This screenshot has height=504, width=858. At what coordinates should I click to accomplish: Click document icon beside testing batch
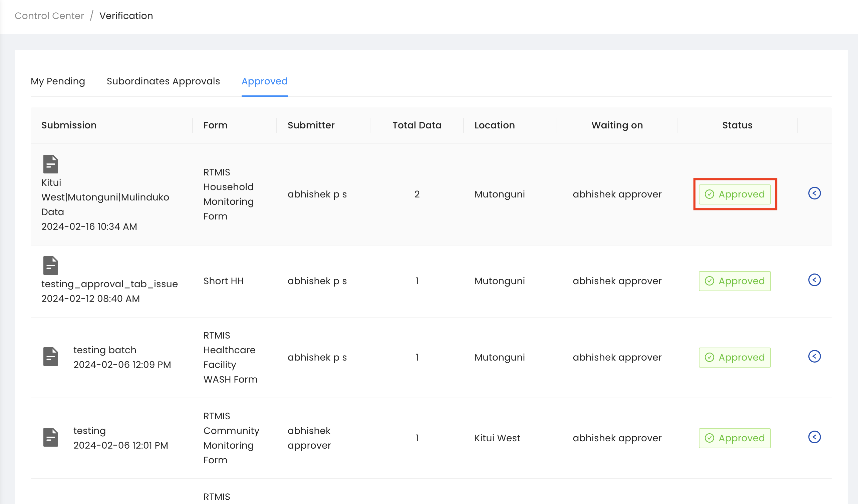click(50, 357)
